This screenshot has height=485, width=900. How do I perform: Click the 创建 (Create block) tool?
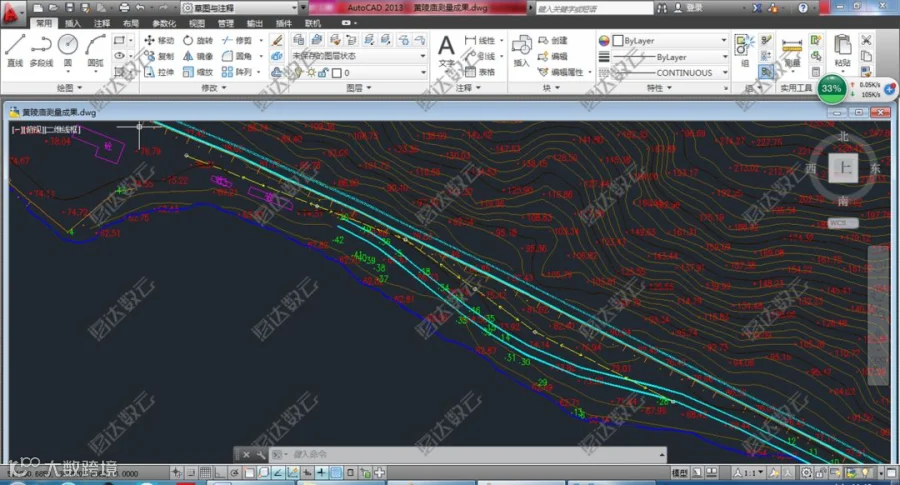553,40
